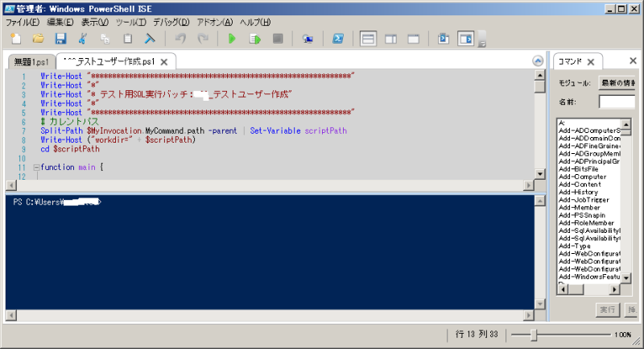Cut selection with the scissors icon
Screen dimensions: 644x349
[x=83, y=39]
